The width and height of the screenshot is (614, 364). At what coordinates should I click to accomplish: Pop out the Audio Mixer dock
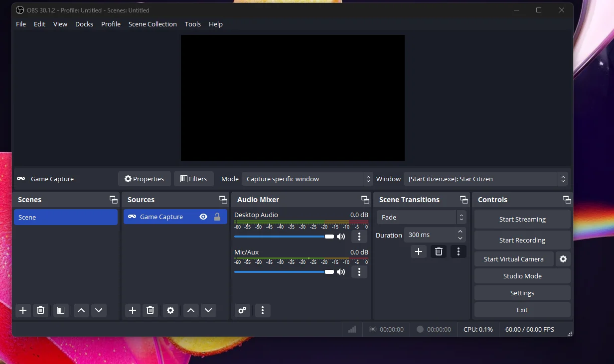365,200
